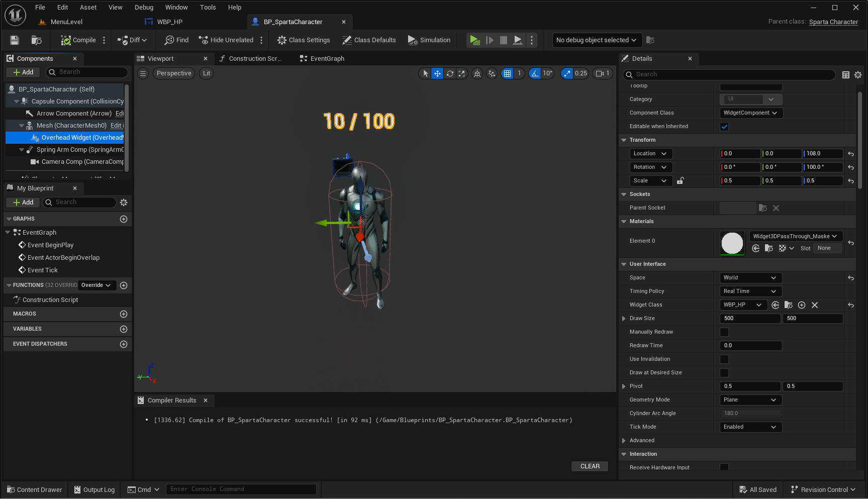The height and width of the screenshot is (499, 868).
Task: Clear compiler results with CLEAR button
Action: tap(590, 466)
